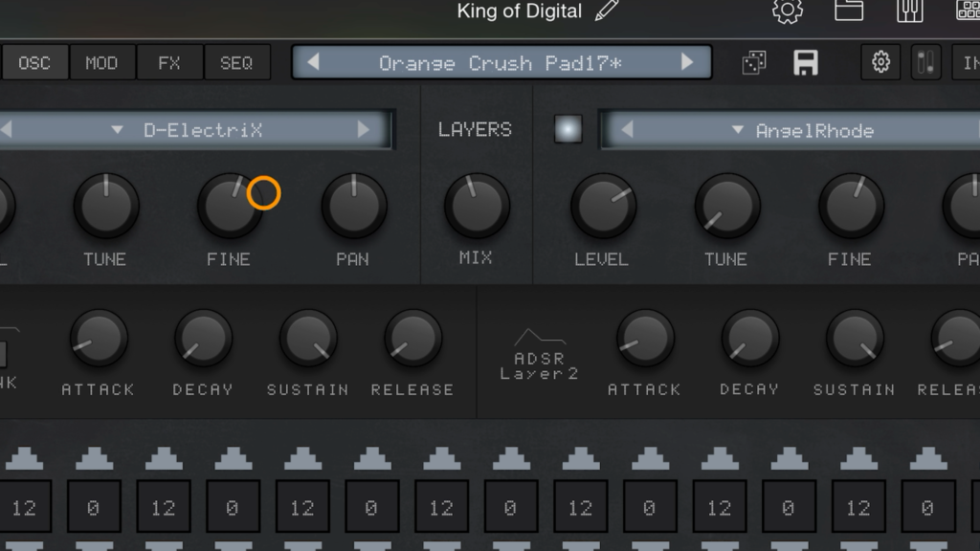Open the Orange Crush Pad17 preset list
Image resolution: width=980 pixels, height=551 pixels.
(500, 63)
